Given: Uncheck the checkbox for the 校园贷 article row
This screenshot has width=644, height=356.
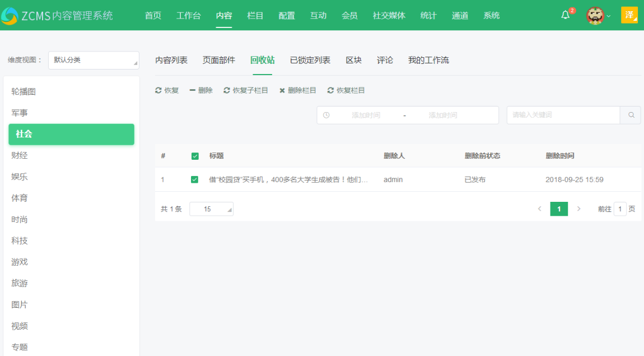Looking at the screenshot, I should (195, 179).
